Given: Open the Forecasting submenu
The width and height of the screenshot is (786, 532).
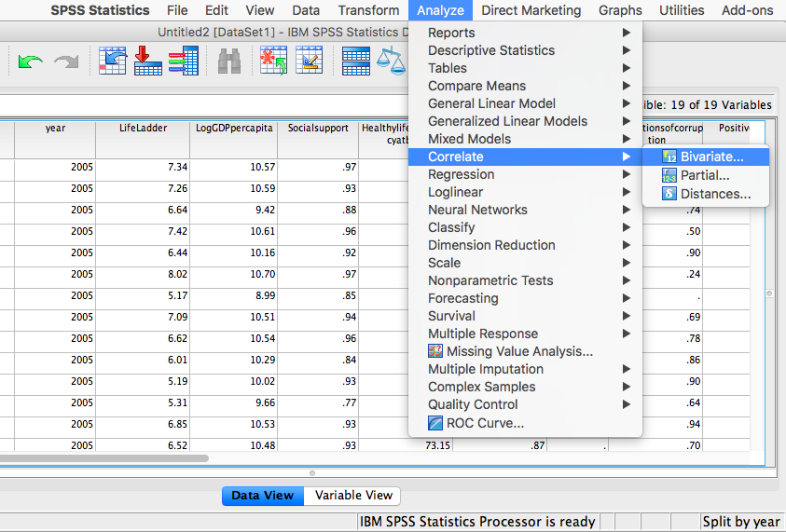Looking at the screenshot, I should (525, 298).
